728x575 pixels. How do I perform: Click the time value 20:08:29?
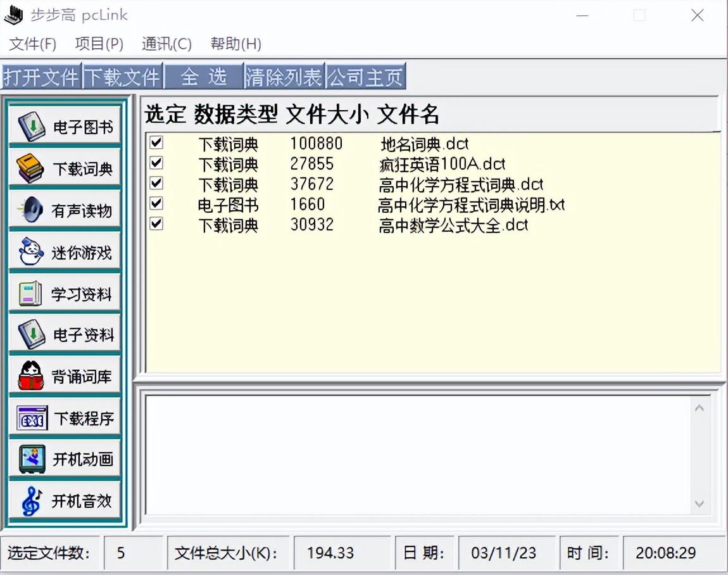pyautogui.click(x=666, y=553)
